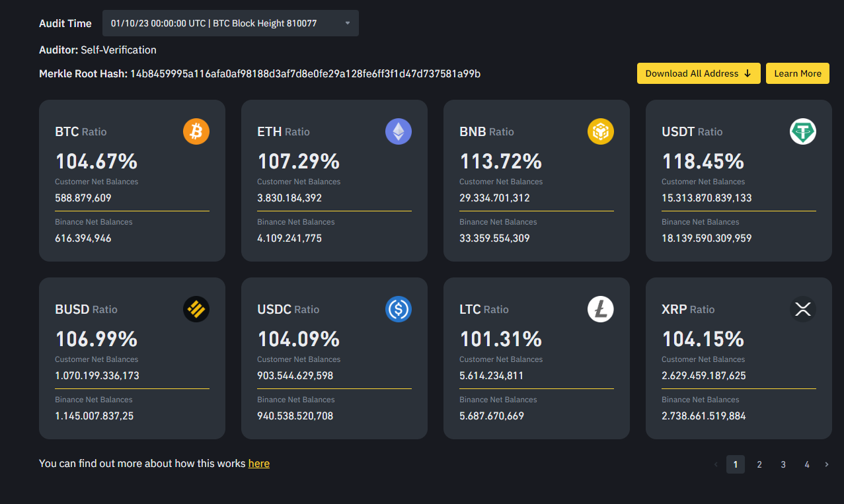Click the Ethereum logo icon
This screenshot has width=844, height=504.
point(398,131)
